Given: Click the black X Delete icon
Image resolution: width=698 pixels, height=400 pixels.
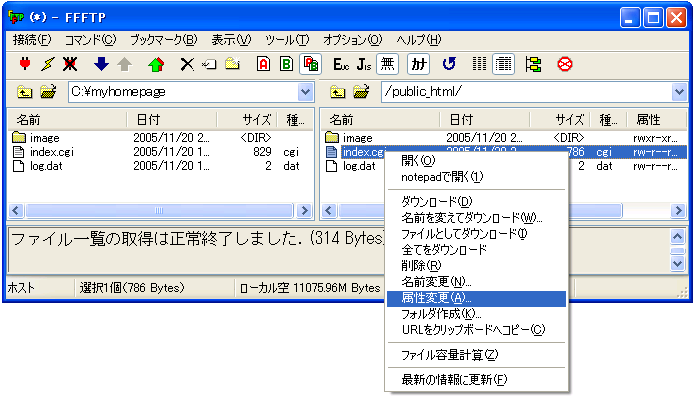Looking at the screenshot, I should point(186,64).
